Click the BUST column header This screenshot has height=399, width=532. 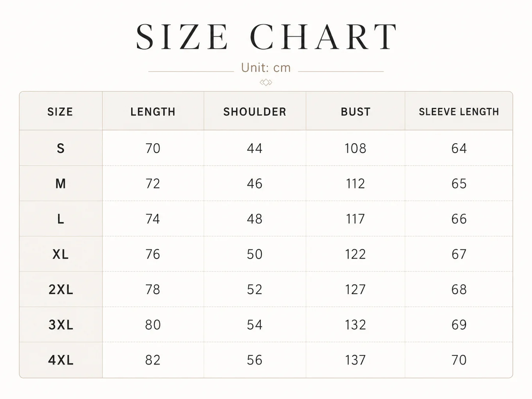point(356,112)
